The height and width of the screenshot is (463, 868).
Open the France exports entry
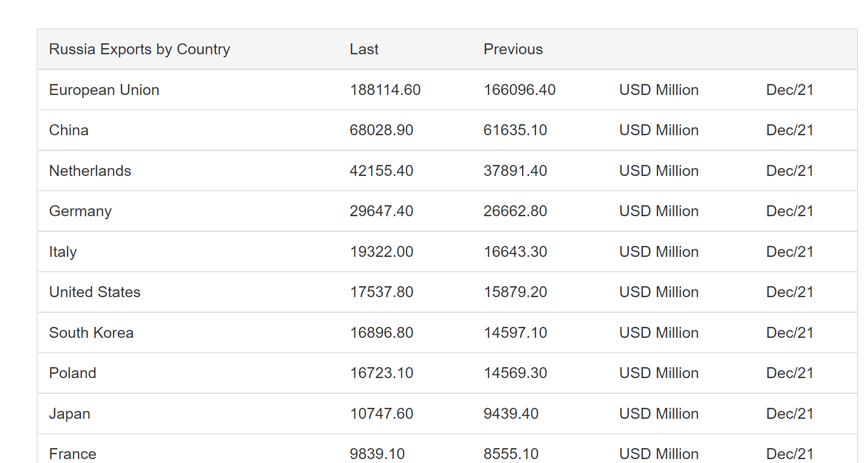(72, 454)
